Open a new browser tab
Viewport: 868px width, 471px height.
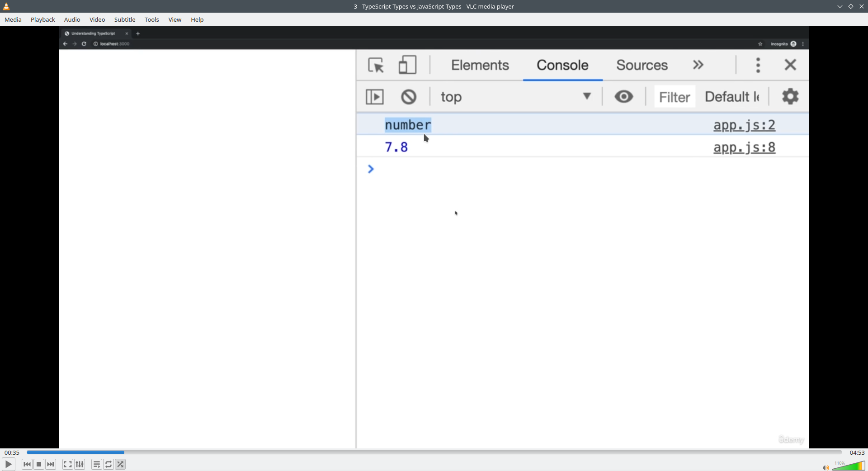point(138,33)
